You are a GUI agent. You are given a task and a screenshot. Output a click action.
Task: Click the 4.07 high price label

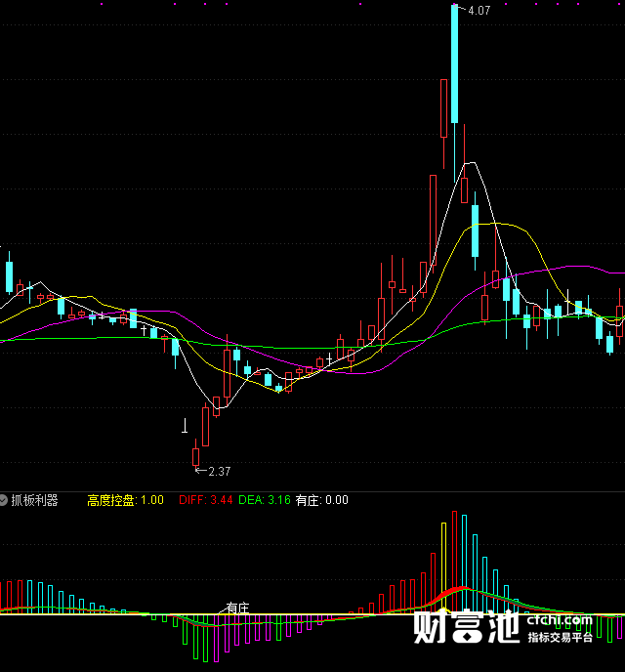pos(479,11)
